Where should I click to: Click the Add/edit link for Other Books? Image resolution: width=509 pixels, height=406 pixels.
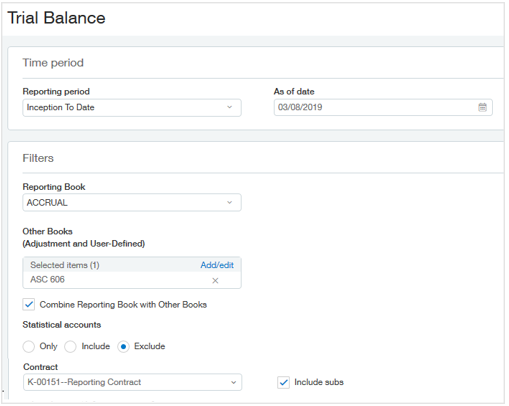tap(217, 265)
